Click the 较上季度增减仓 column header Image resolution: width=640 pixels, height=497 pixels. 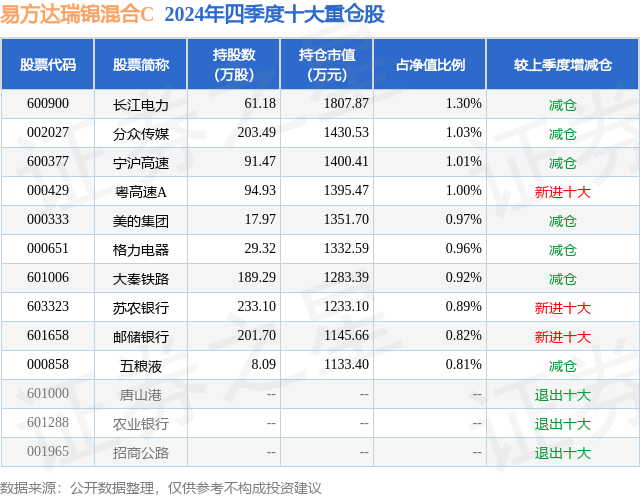563,64
